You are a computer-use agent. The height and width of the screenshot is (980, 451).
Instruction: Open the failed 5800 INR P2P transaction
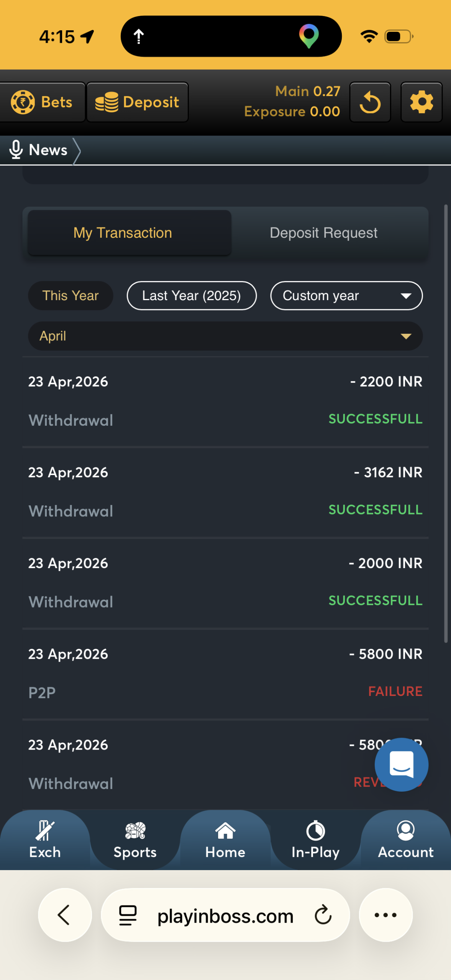pyautogui.click(x=225, y=673)
